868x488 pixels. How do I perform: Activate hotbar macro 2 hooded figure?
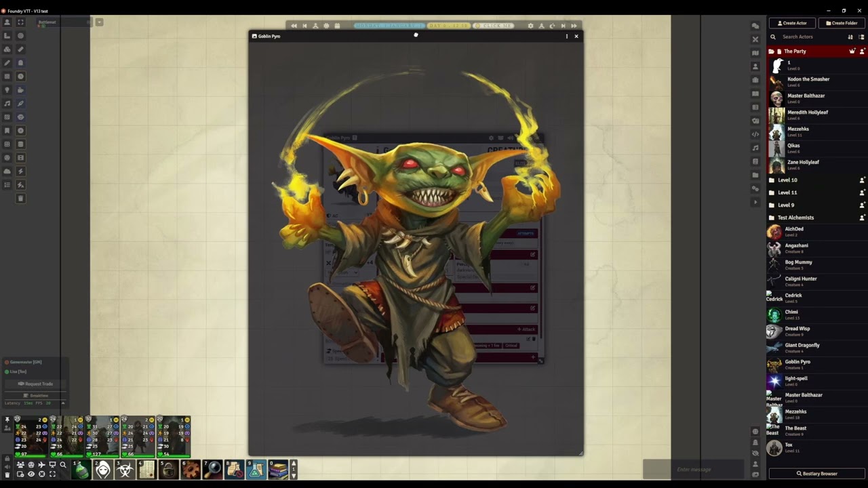coord(103,470)
